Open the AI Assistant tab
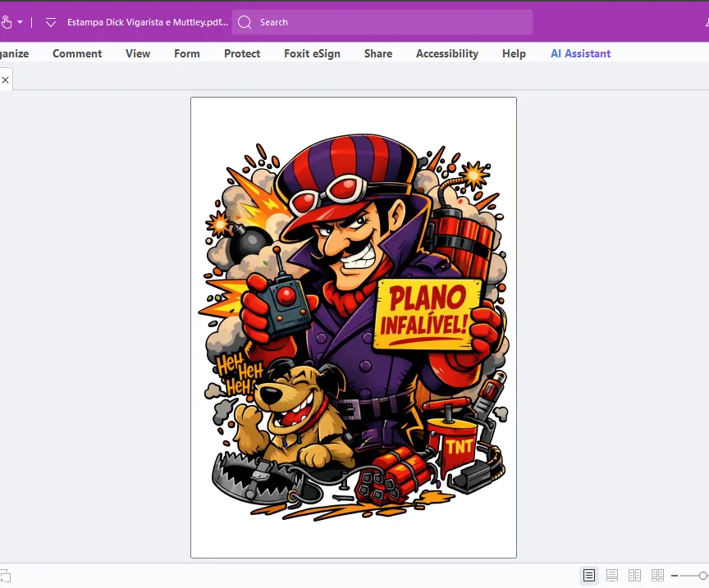This screenshot has width=709, height=588. (581, 53)
